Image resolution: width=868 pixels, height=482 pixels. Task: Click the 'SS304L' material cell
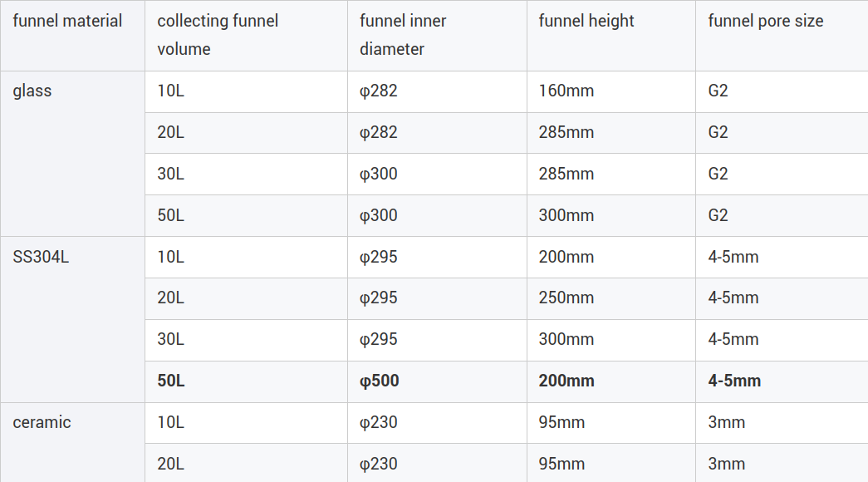72,319
